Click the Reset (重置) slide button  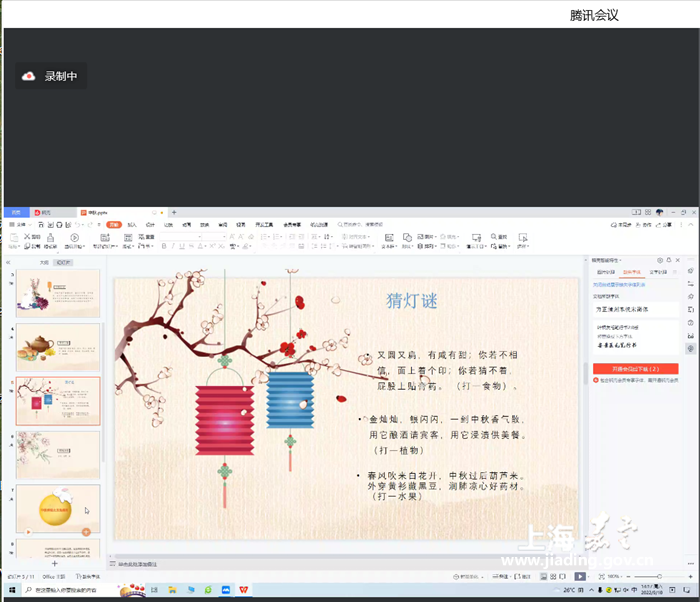146,237
